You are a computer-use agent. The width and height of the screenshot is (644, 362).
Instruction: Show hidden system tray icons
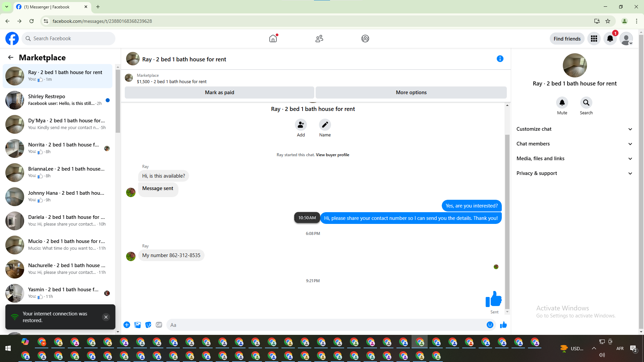[x=594, y=349]
